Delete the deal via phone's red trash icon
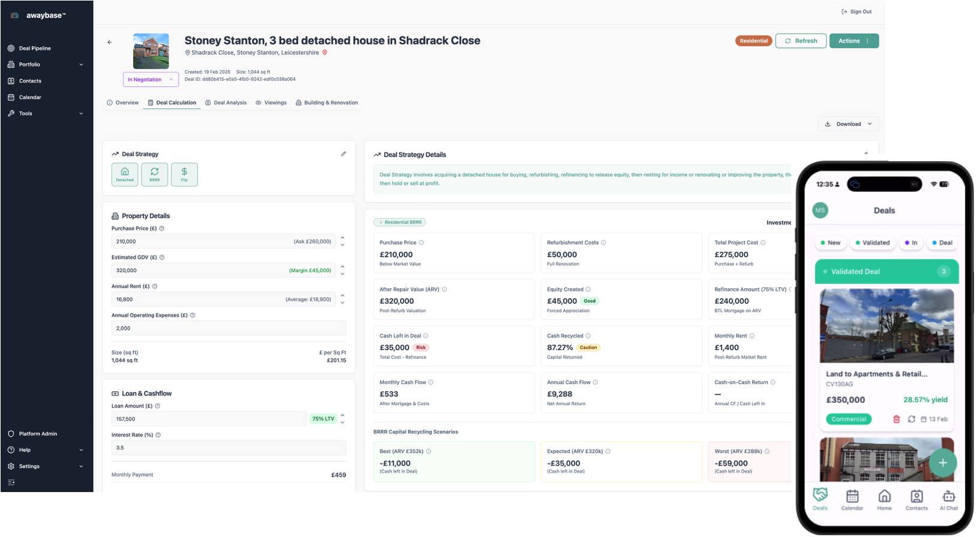Viewport: 980px width, 537px height. pos(897,420)
